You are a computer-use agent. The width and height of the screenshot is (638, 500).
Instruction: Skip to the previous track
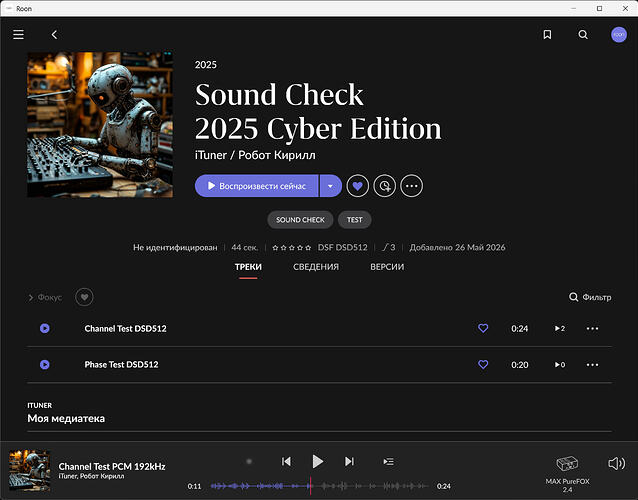pos(286,461)
